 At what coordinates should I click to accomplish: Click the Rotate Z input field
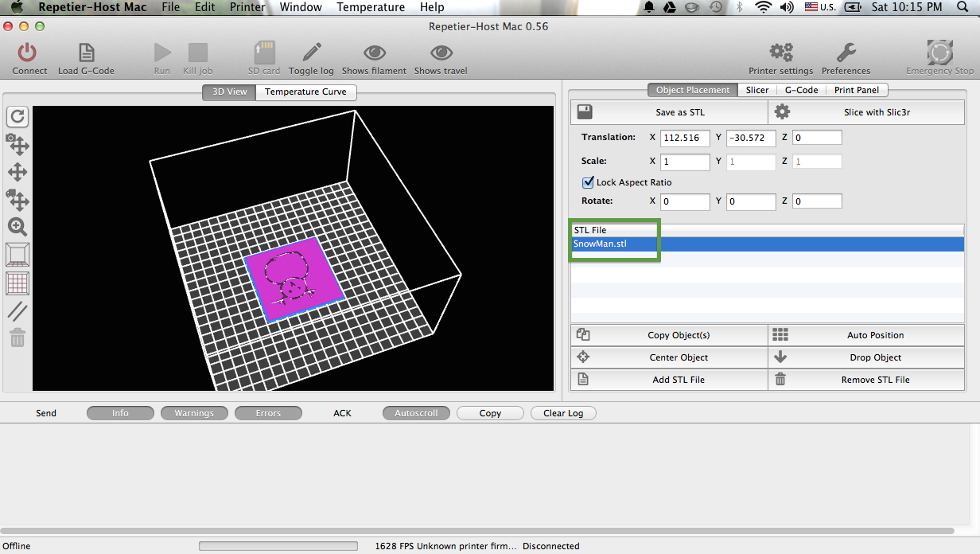[817, 201]
